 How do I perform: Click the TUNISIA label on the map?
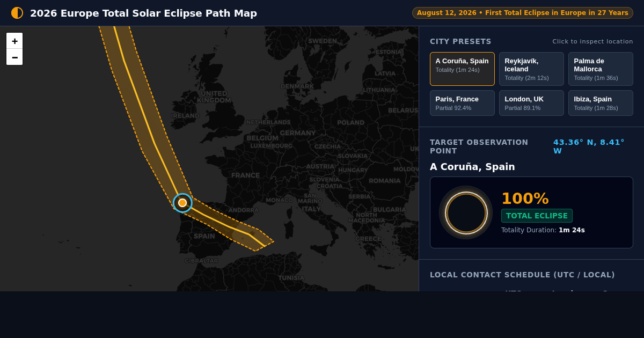[x=291, y=278]
